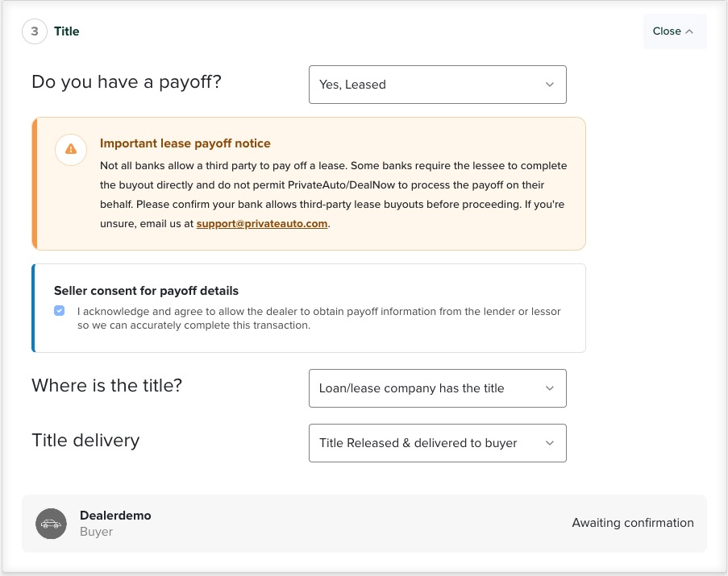Click the "Important lease payoff notice" heading

[x=185, y=143]
